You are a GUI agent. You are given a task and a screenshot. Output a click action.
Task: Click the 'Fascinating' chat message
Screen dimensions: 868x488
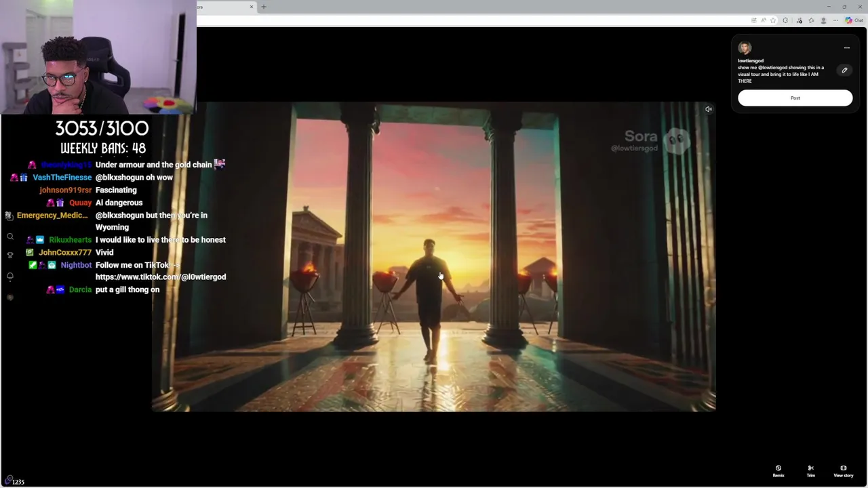(x=116, y=190)
